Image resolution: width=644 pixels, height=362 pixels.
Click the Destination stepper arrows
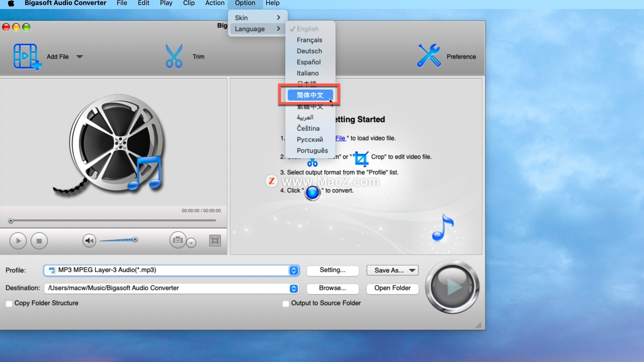[294, 288]
